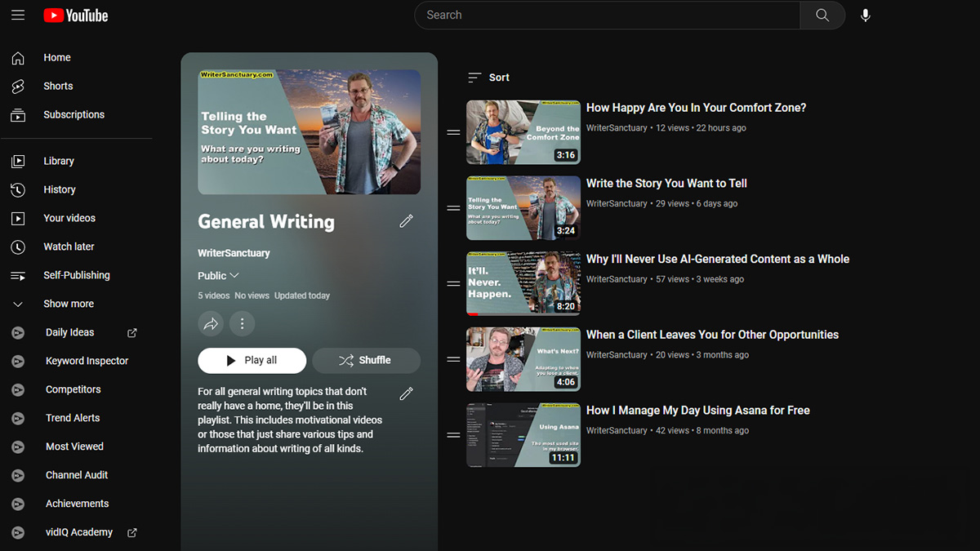The width and height of the screenshot is (980, 551).
Task: Open Sort options menu
Action: pyautogui.click(x=488, y=78)
